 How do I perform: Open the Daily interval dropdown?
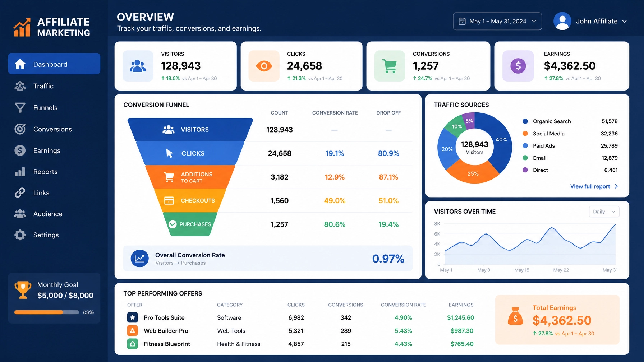604,212
